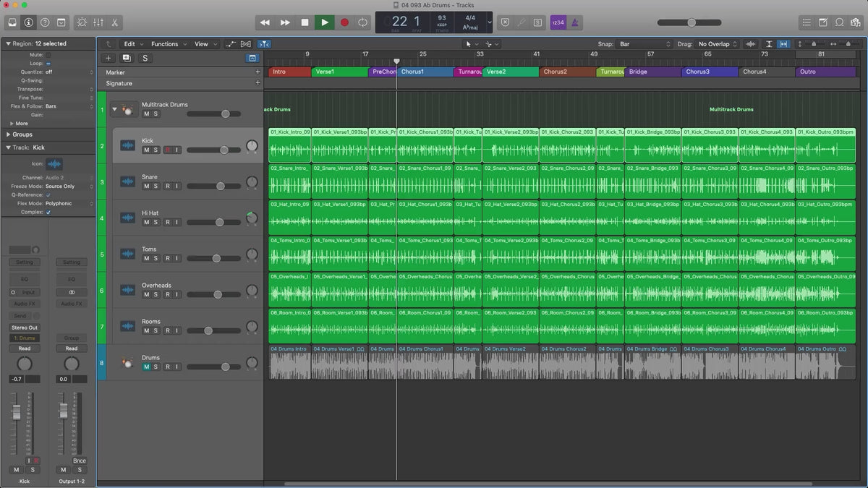868x488 pixels.
Task: Toggle blue horizontal auto zoom button
Action: pos(783,44)
